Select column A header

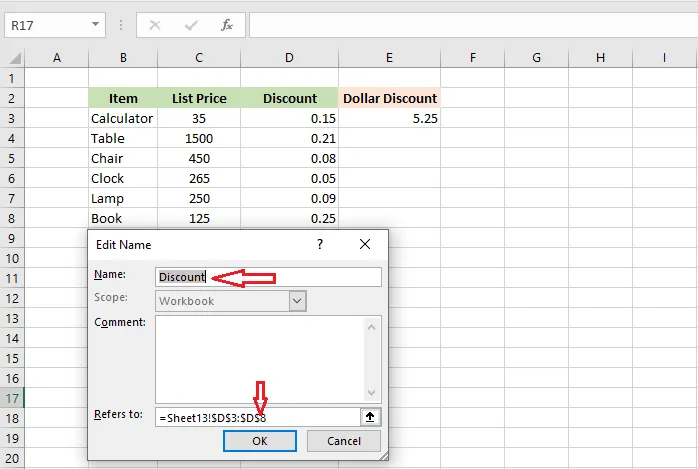[x=57, y=57]
